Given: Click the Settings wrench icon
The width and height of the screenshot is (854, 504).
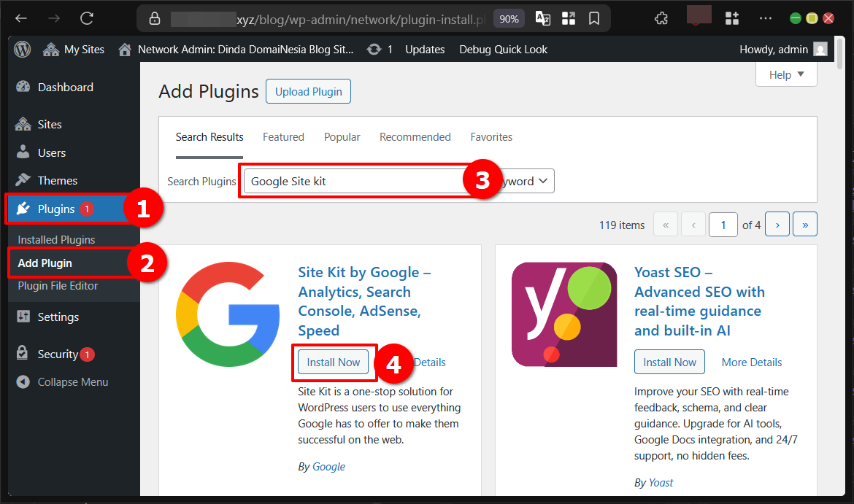Looking at the screenshot, I should [x=23, y=317].
